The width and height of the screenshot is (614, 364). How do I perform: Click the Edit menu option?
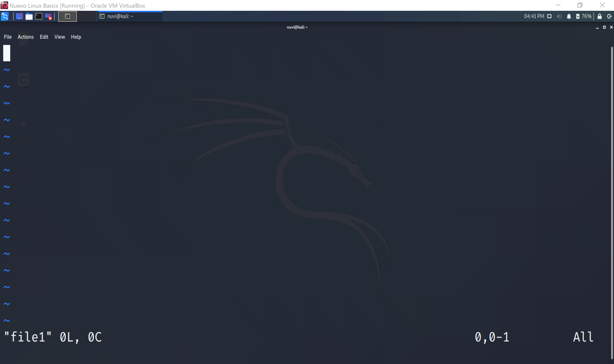[44, 36]
